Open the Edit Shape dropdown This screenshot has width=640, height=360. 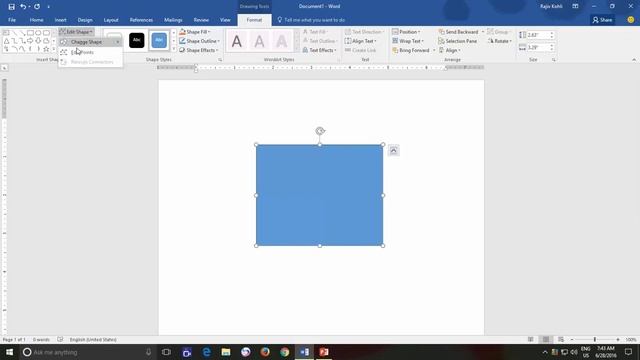(x=76, y=32)
